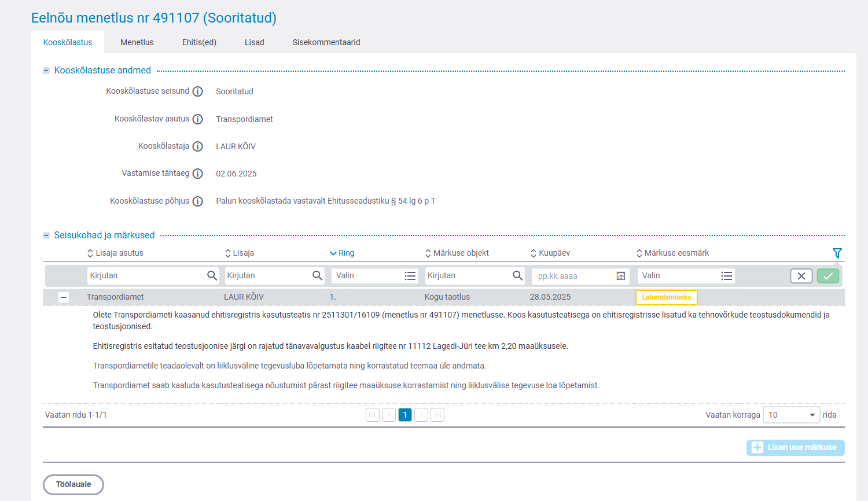Apply filters with the green checkmark button
This screenshot has height=501, width=868.
click(828, 276)
